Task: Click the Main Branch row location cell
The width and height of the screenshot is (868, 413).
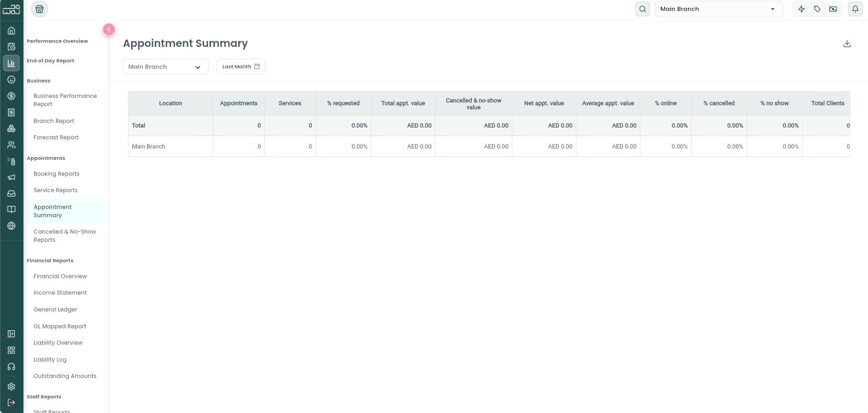Action: pos(171,147)
